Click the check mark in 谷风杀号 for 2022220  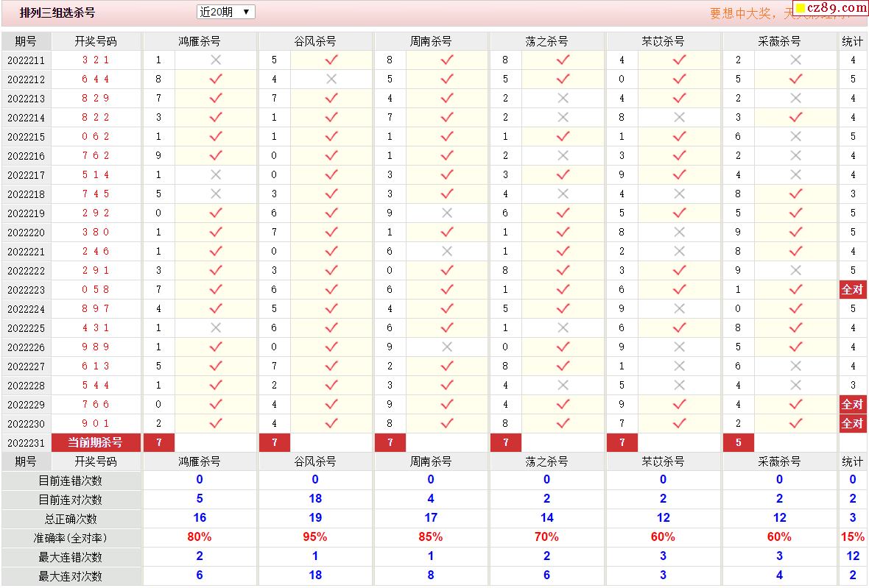(331, 232)
